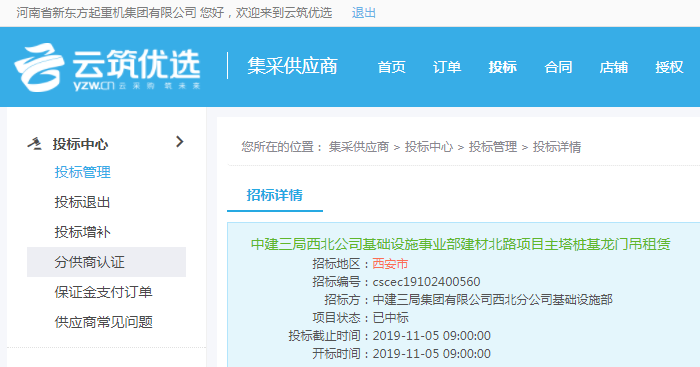The height and width of the screenshot is (367, 700).
Task: Switch to the 招标详情 tab
Action: [x=275, y=195]
